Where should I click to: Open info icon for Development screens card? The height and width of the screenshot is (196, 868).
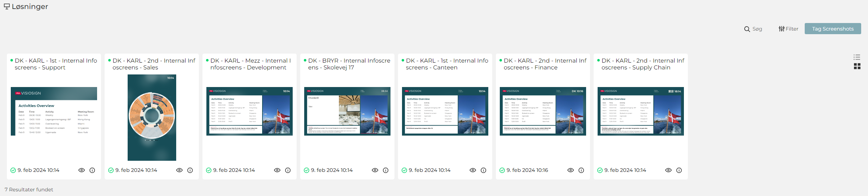pyautogui.click(x=288, y=170)
